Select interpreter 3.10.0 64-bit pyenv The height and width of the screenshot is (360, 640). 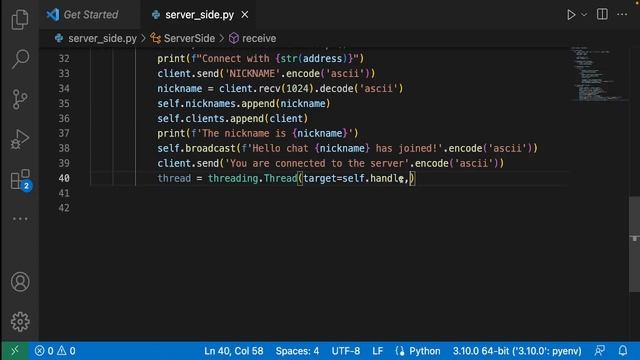coord(517,351)
